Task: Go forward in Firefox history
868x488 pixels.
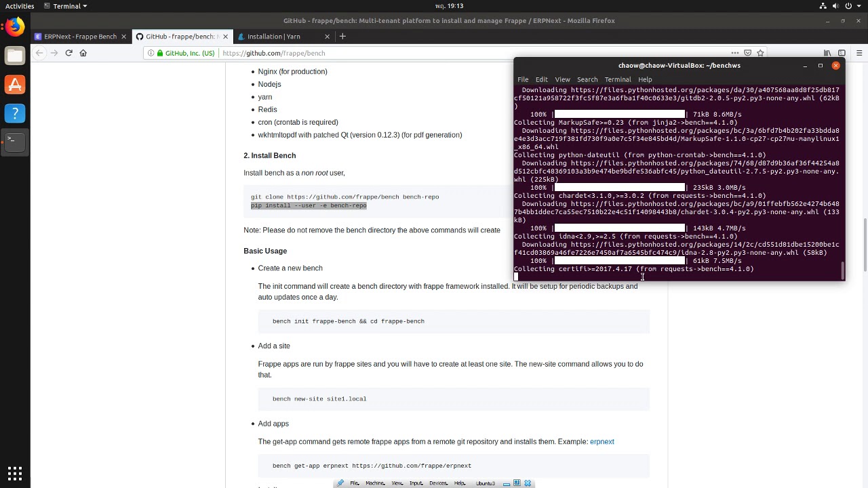Action: [54, 53]
